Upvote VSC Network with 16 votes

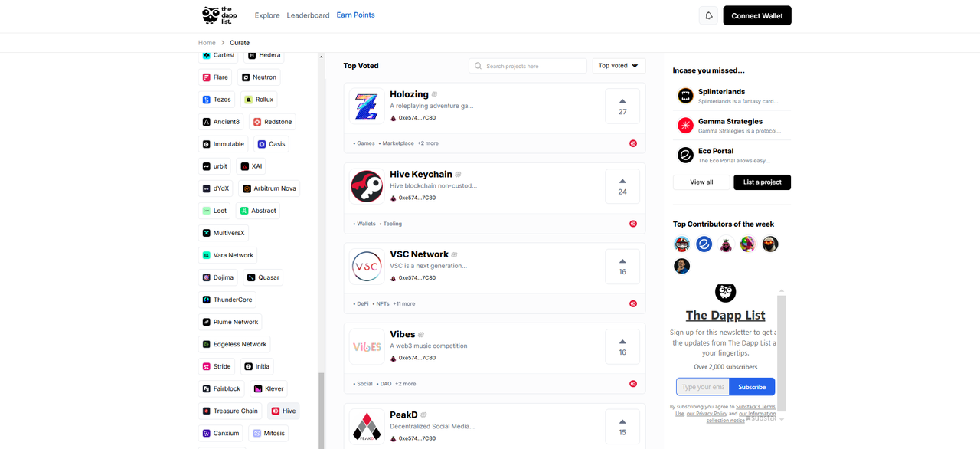(x=622, y=266)
